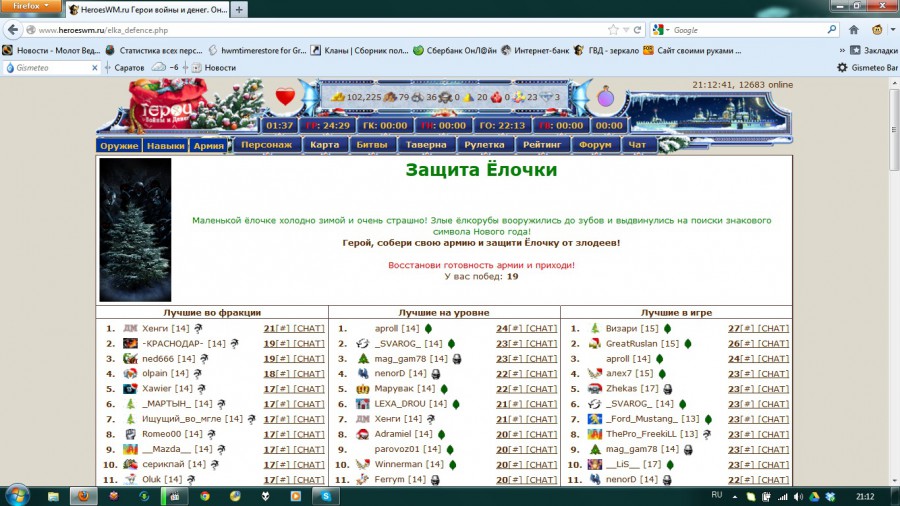Screen dimensions: 900x506
Task: Open the Битвы menu
Action: (372, 145)
